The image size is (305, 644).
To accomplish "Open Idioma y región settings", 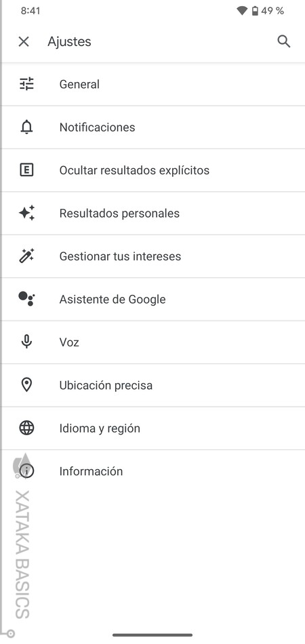I will point(152,428).
